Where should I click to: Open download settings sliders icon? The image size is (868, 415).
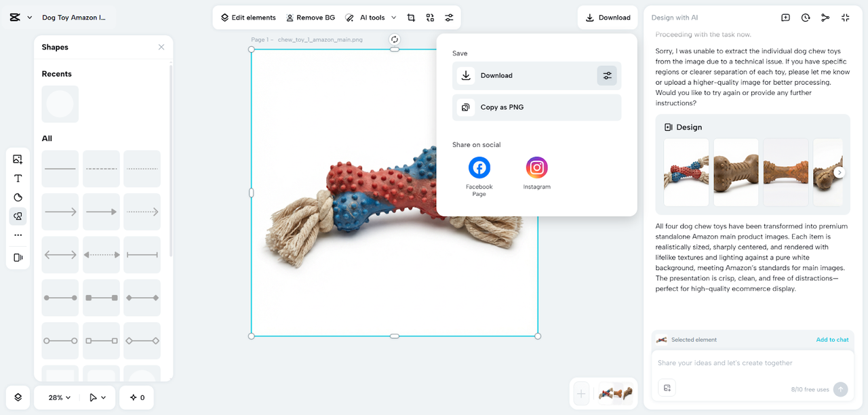coord(607,76)
